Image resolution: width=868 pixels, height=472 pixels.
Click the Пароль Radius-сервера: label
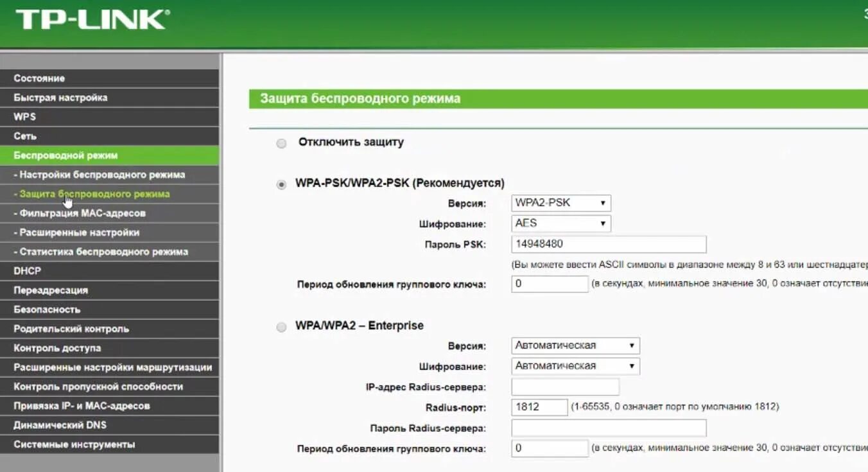428,428
